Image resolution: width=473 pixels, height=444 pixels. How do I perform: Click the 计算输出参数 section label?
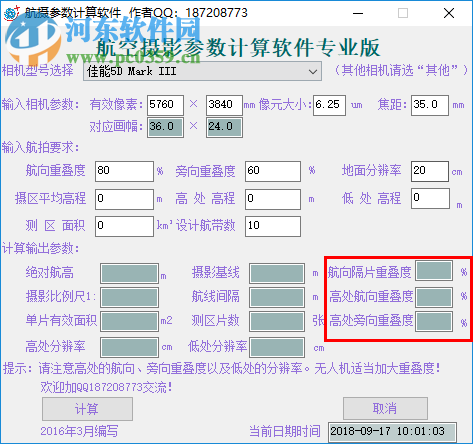pos(40,248)
